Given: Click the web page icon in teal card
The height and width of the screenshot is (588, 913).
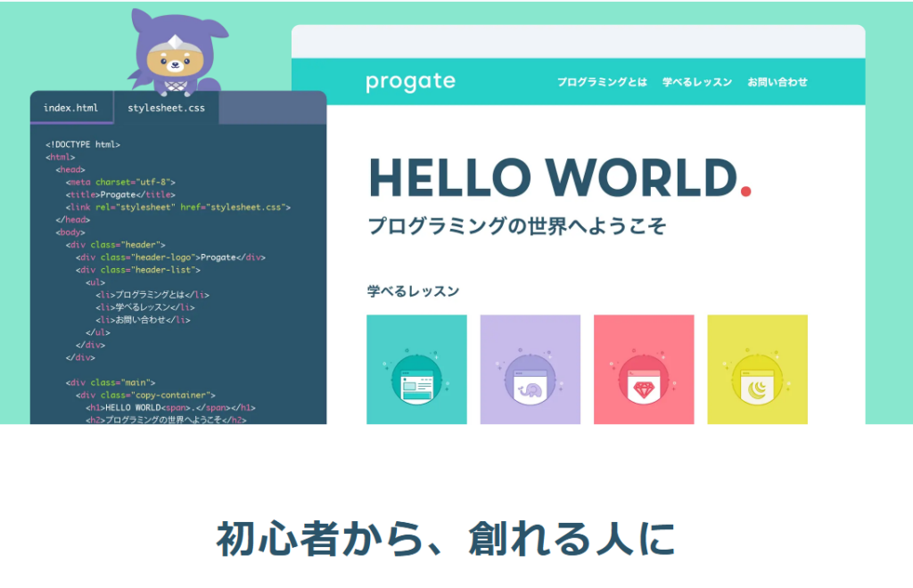Looking at the screenshot, I should point(417,381).
